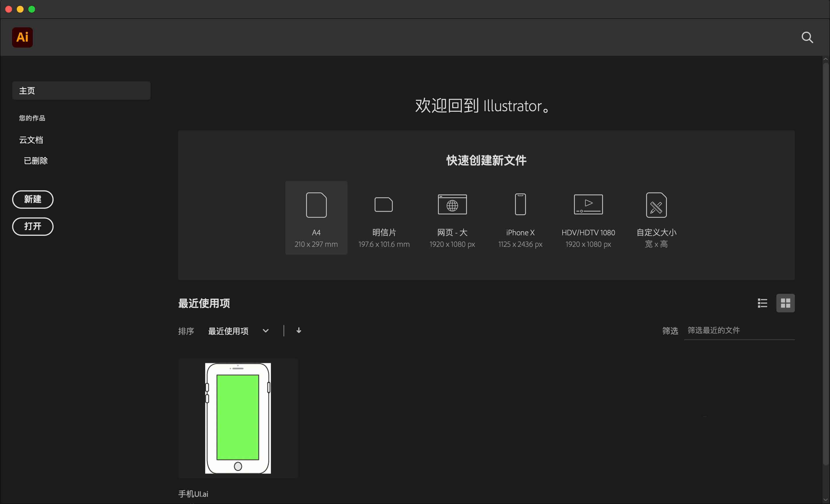Choose the 明信片 postcard preset icon
The height and width of the screenshot is (504, 830).
[384, 205]
